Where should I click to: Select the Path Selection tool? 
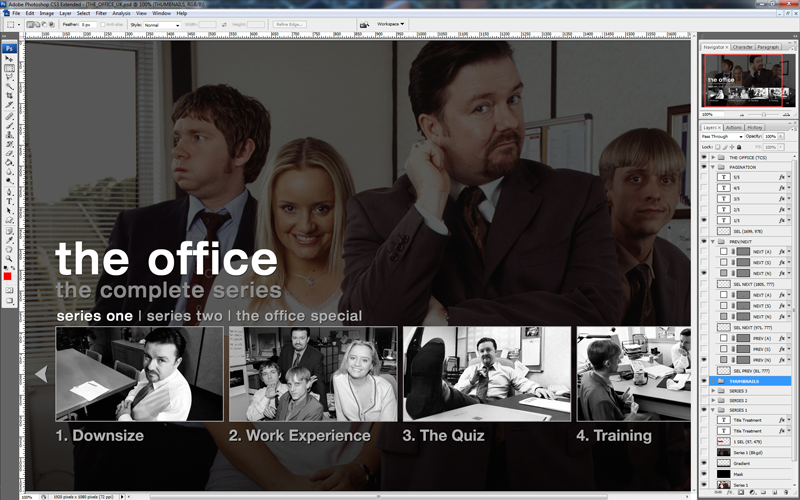[x=9, y=210]
